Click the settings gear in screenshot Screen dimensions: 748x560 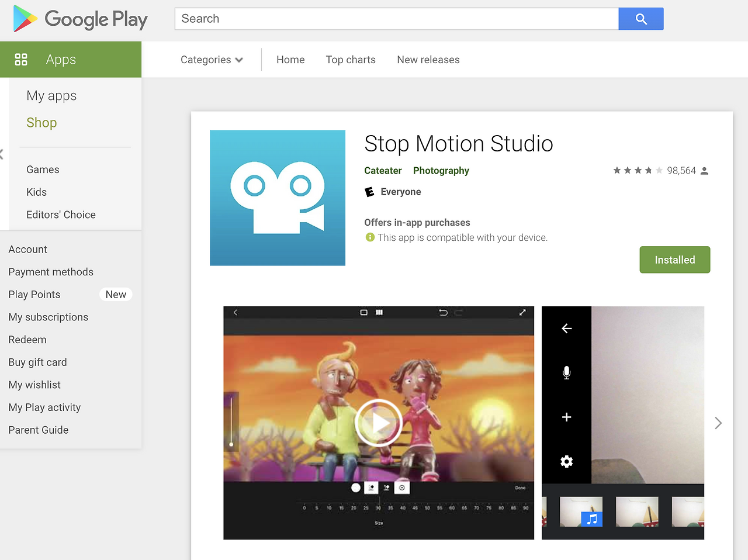point(566,461)
